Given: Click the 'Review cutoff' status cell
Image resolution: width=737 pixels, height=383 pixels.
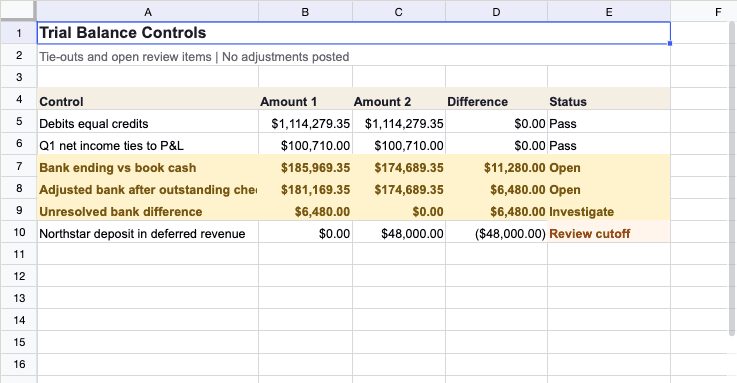Looking at the screenshot, I should [x=609, y=232].
